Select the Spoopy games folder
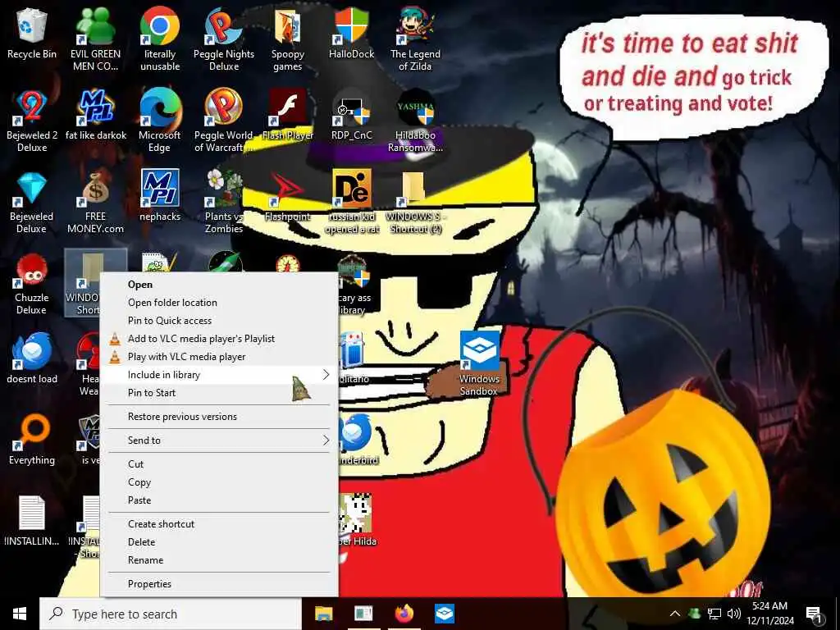 pos(288,39)
